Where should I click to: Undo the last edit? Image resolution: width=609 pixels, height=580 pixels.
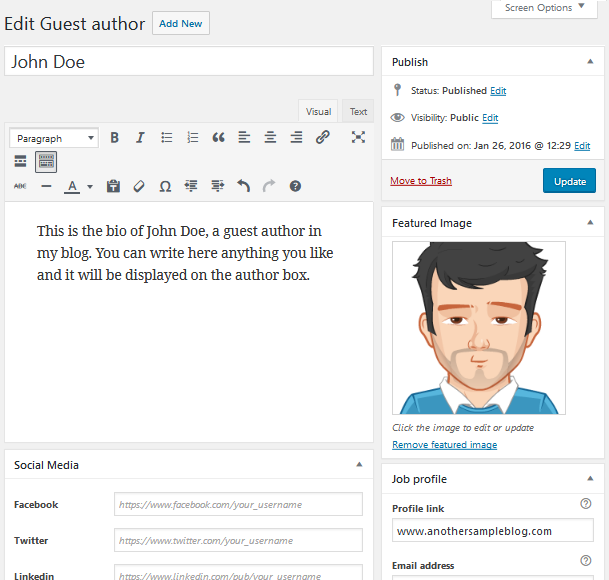243,186
